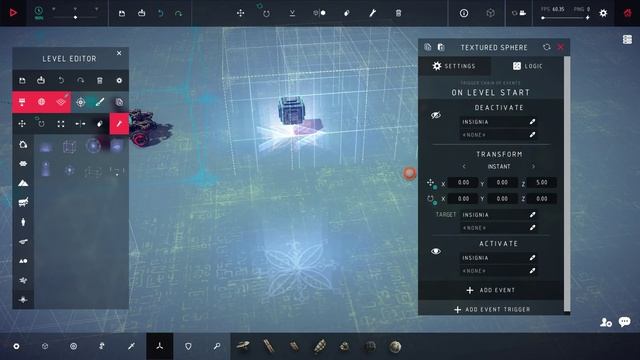The image size is (640, 360).
Task: Edit transform position Z field 5.00
Action: tap(542, 182)
